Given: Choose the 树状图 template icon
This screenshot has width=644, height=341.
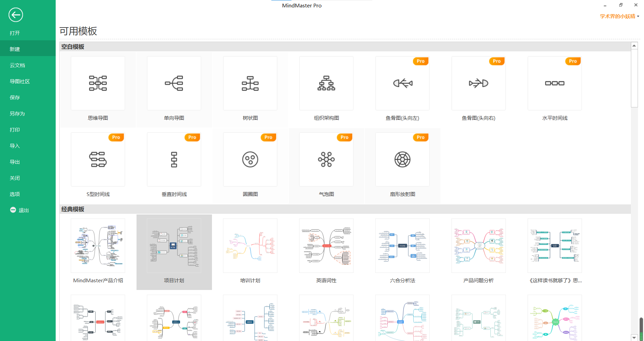Looking at the screenshot, I should coord(250,83).
